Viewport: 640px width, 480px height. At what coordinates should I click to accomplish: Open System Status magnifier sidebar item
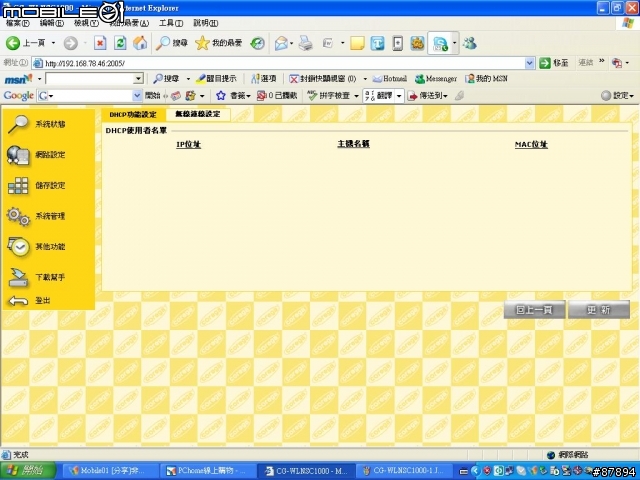(x=37, y=124)
